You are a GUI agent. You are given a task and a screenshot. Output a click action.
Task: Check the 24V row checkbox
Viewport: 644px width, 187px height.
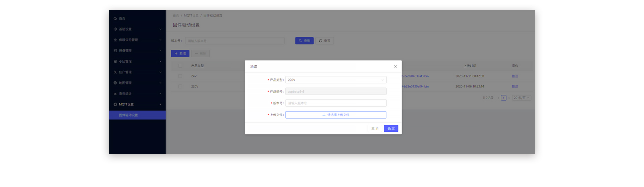180,76
